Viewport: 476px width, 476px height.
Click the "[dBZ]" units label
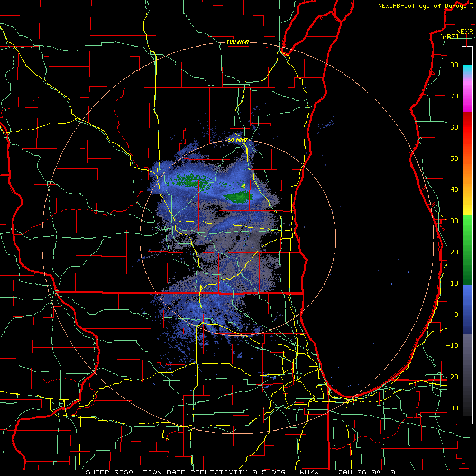(x=449, y=36)
